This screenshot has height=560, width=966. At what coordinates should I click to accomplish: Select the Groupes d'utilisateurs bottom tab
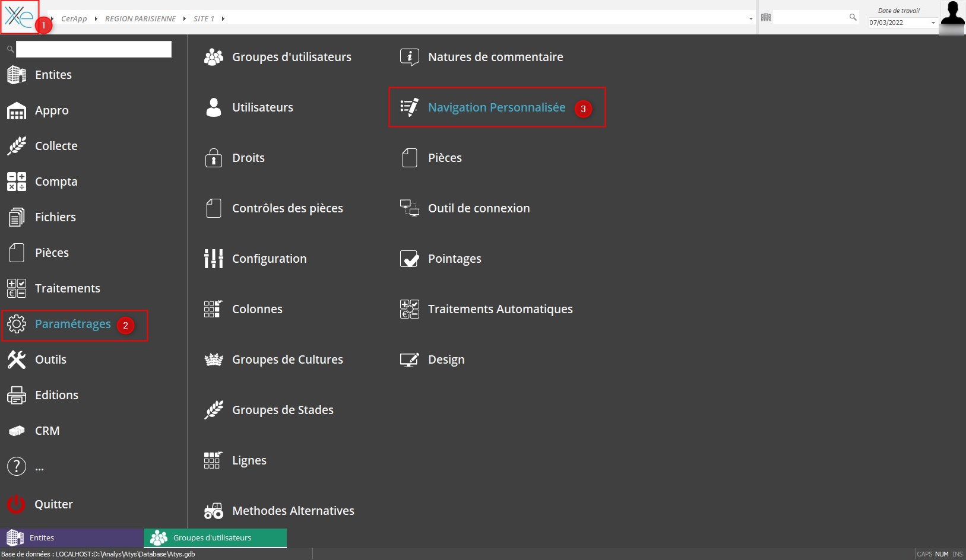(215, 538)
